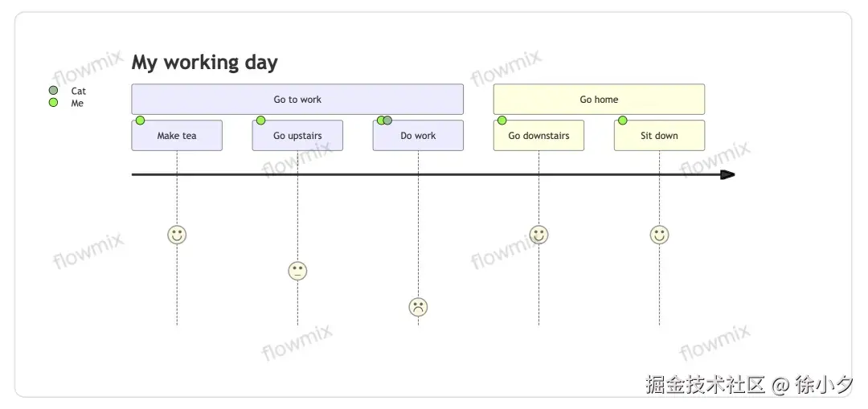Click the Make tea task box

pos(177,137)
